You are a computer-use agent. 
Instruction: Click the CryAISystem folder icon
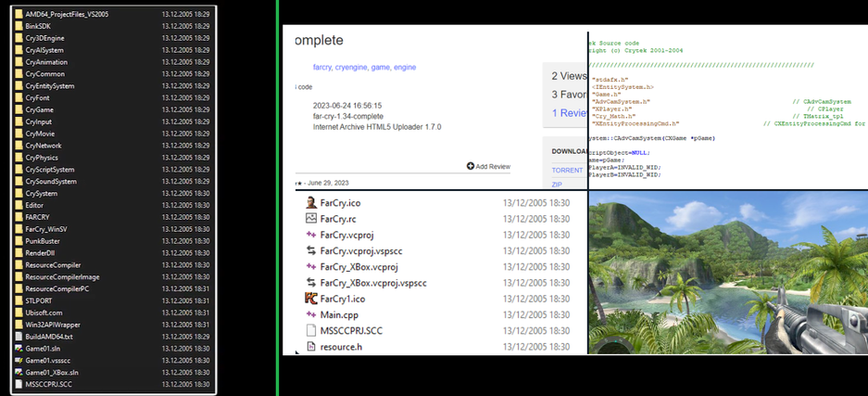(19, 50)
